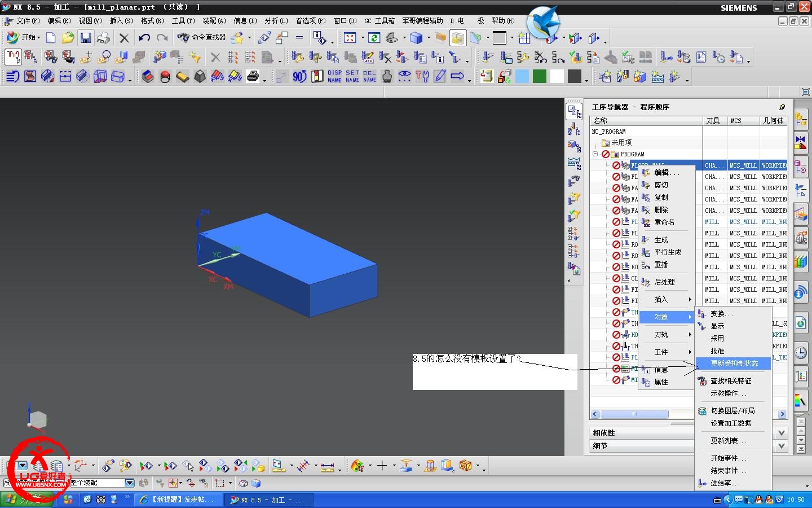Switch to 【新提醒】发表帖 taskbar window

point(178,500)
